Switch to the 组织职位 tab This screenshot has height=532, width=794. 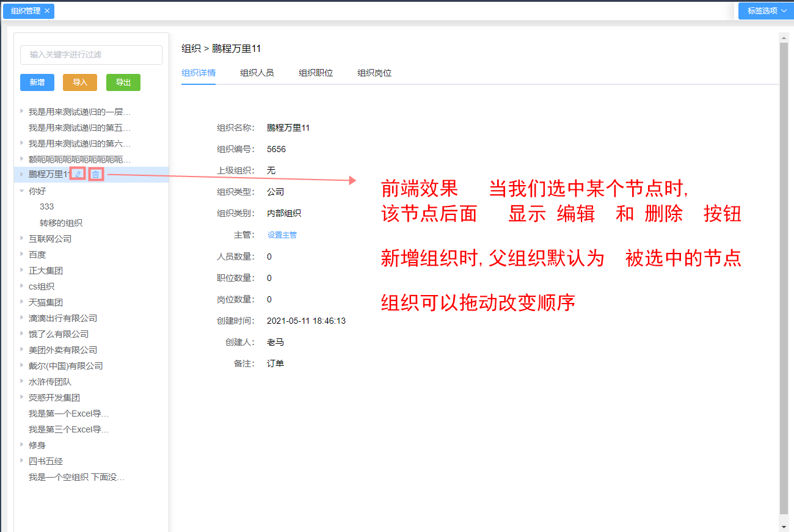tap(315, 72)
